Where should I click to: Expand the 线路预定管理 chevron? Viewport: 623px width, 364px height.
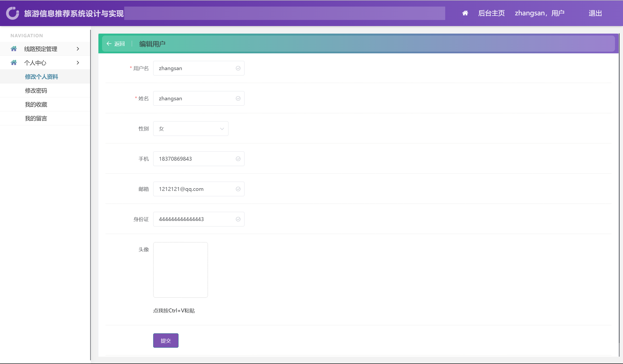(78, 49)
